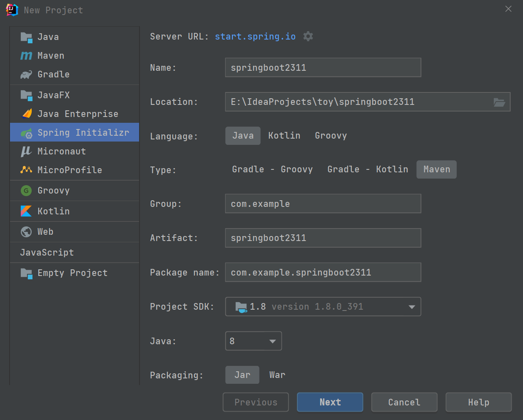
Task: Click the Help button
Action: coord(478,402)
